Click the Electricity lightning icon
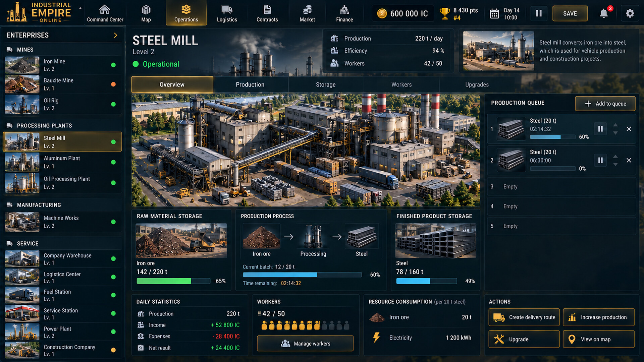644x362 pixels. 376,338
